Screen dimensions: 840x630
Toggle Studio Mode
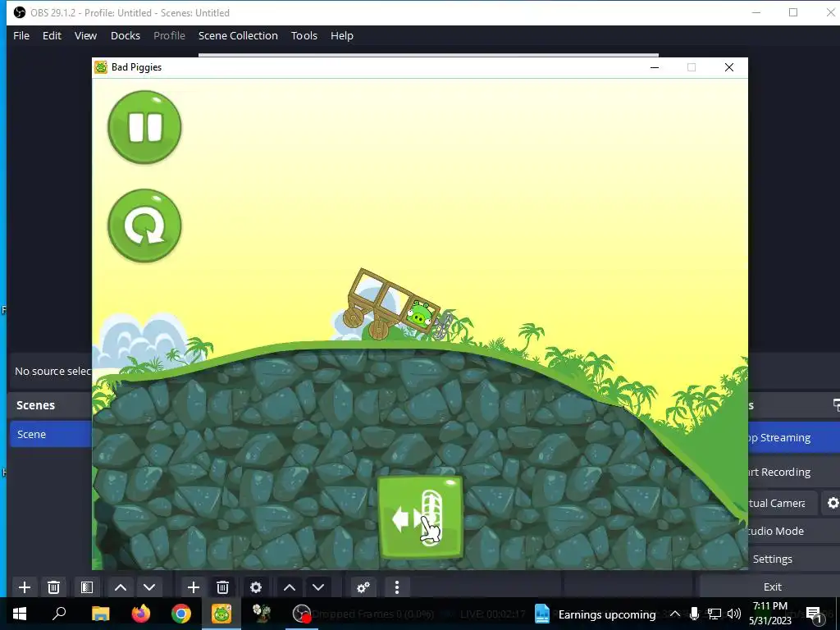(794, 531)
